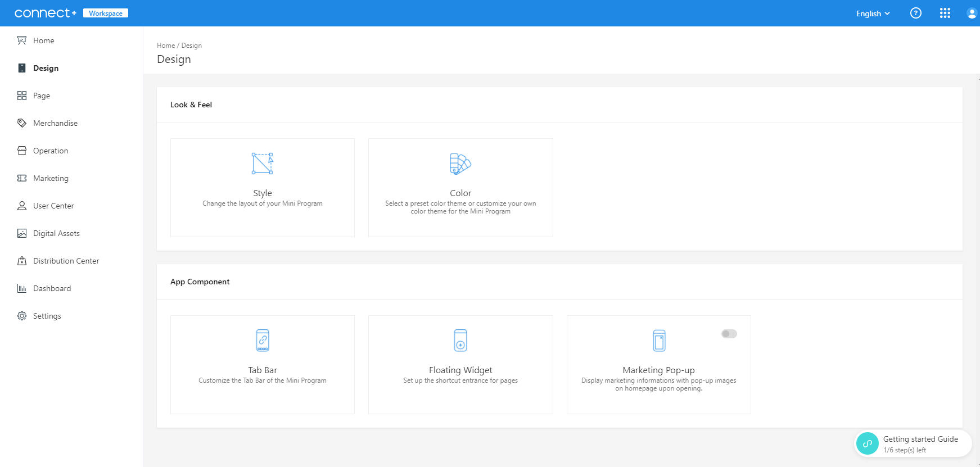The width and height of the screenshot is (980, 467).
Task: Click the 'App Component' section heading
Action: click(200, 282)
